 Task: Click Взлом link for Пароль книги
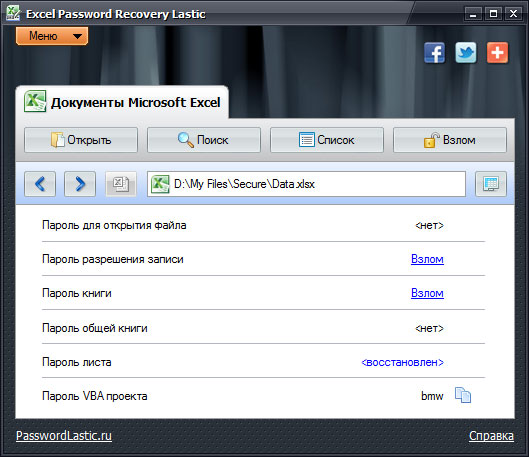click(427, 293)
